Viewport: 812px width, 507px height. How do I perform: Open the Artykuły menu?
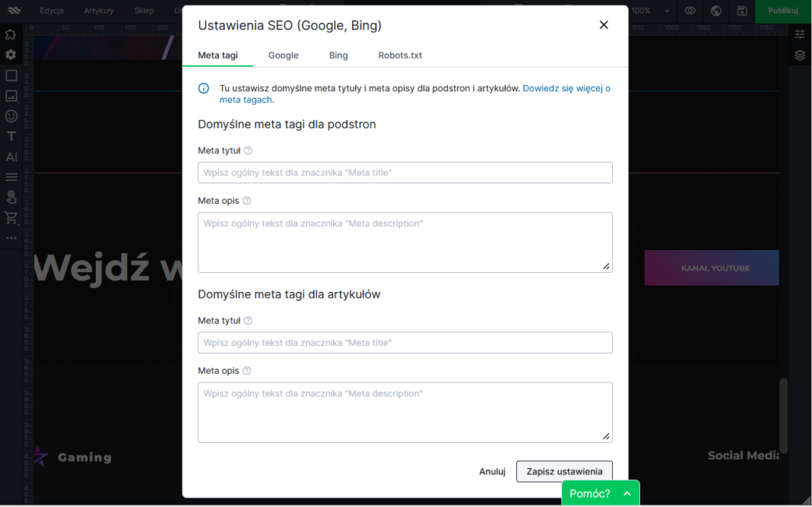[x=98, y=10]
